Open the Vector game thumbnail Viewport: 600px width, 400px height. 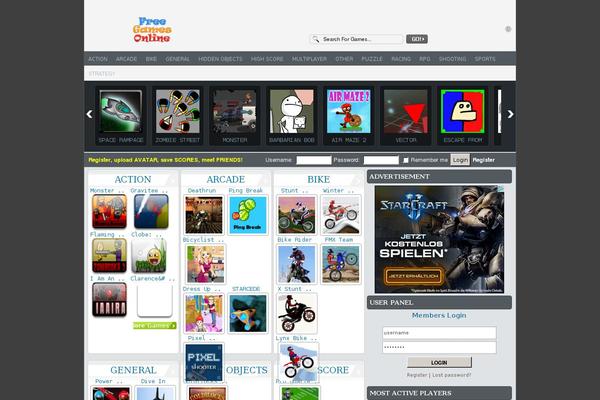click(x=406, y=111)
